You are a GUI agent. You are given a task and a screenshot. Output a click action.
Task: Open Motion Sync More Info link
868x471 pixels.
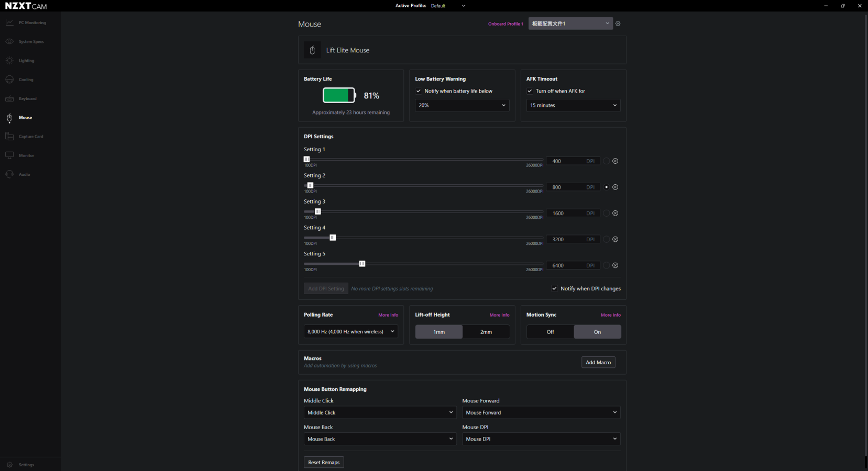point(611,315)
